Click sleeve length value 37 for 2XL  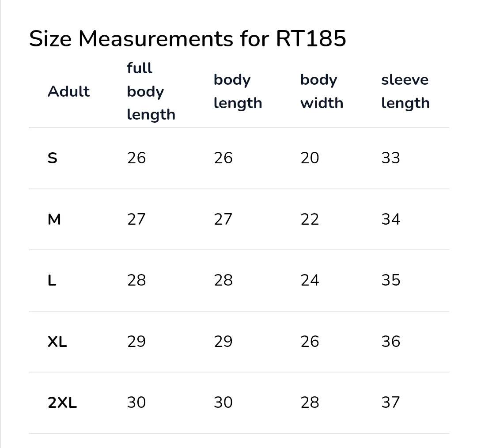coord(390,403)
